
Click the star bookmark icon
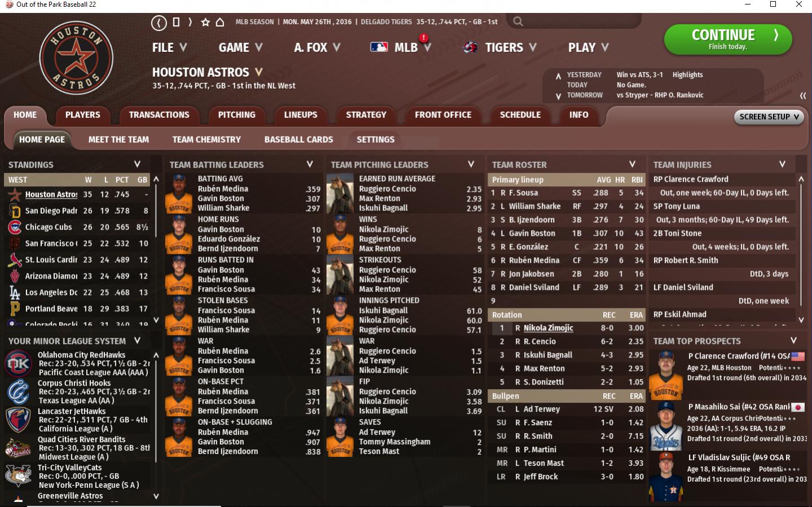pos(205,22)
